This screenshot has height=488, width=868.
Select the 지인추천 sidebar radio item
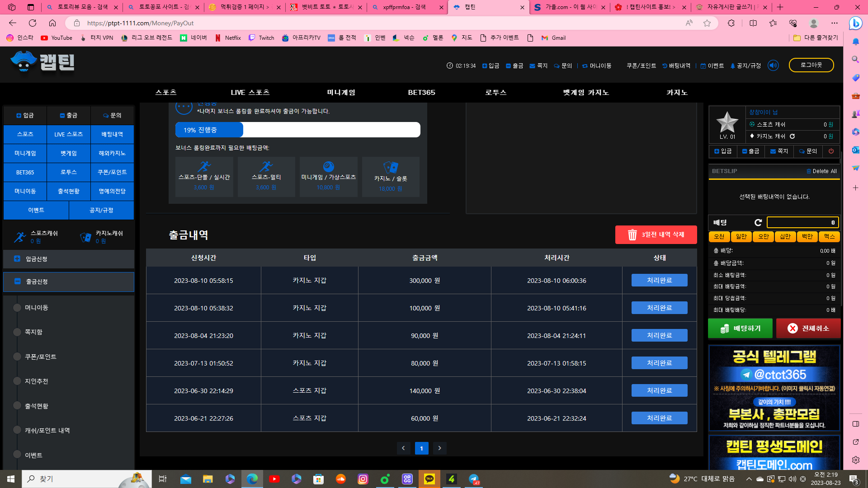tap(17, 381)
